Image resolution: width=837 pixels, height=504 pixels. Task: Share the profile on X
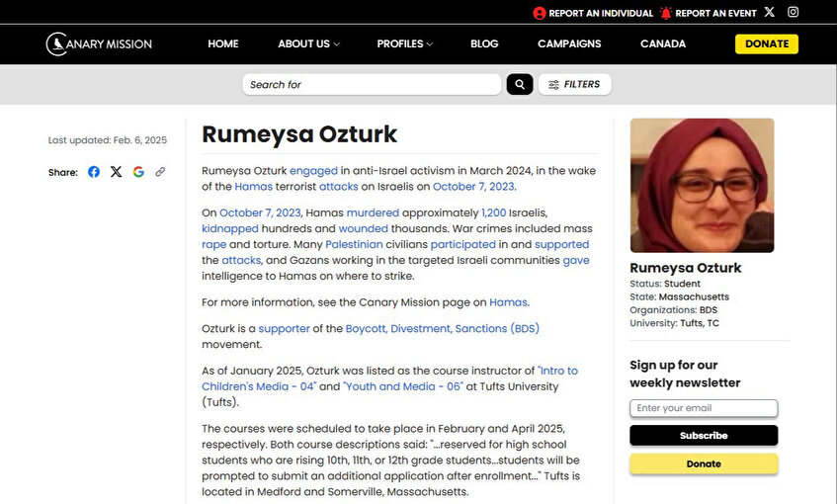116,172
